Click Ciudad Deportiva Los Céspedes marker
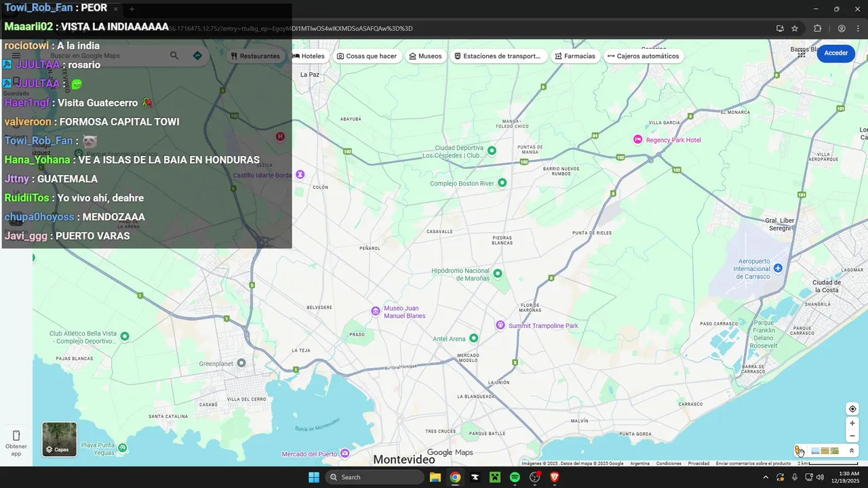 click(x=492, y=150)
